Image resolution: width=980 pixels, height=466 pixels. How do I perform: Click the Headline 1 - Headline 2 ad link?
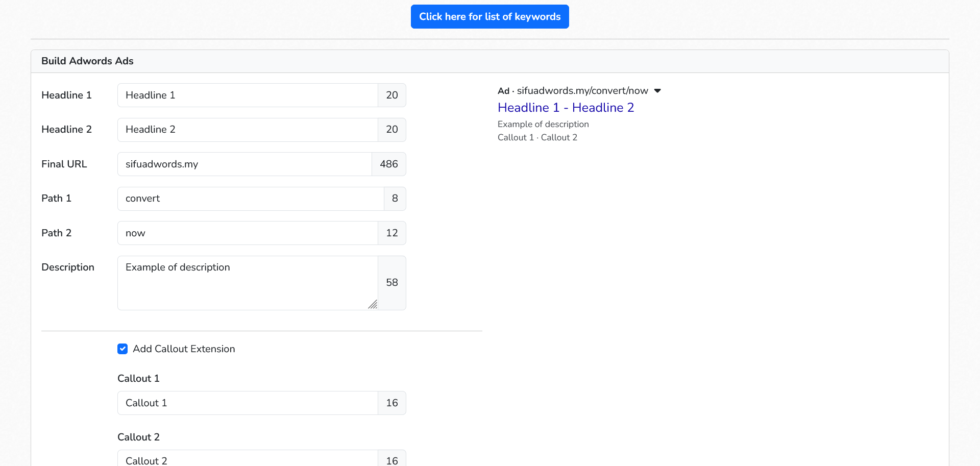[566, 108]
